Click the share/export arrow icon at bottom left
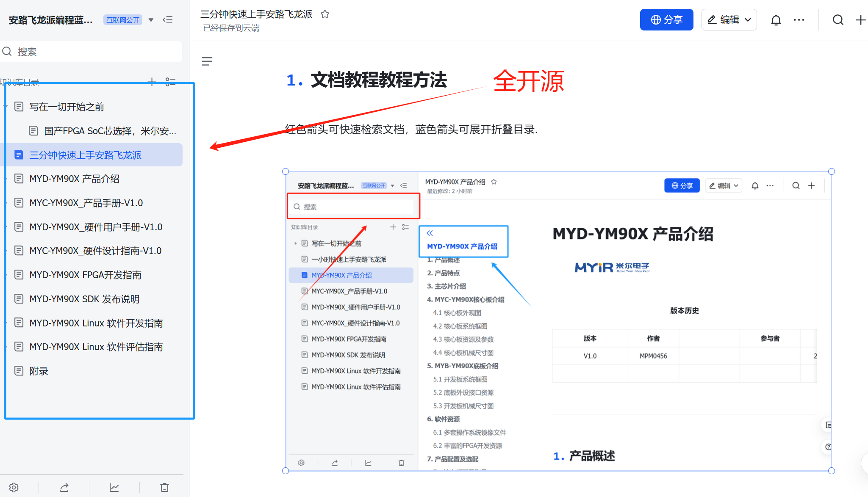 click(64, 487)
